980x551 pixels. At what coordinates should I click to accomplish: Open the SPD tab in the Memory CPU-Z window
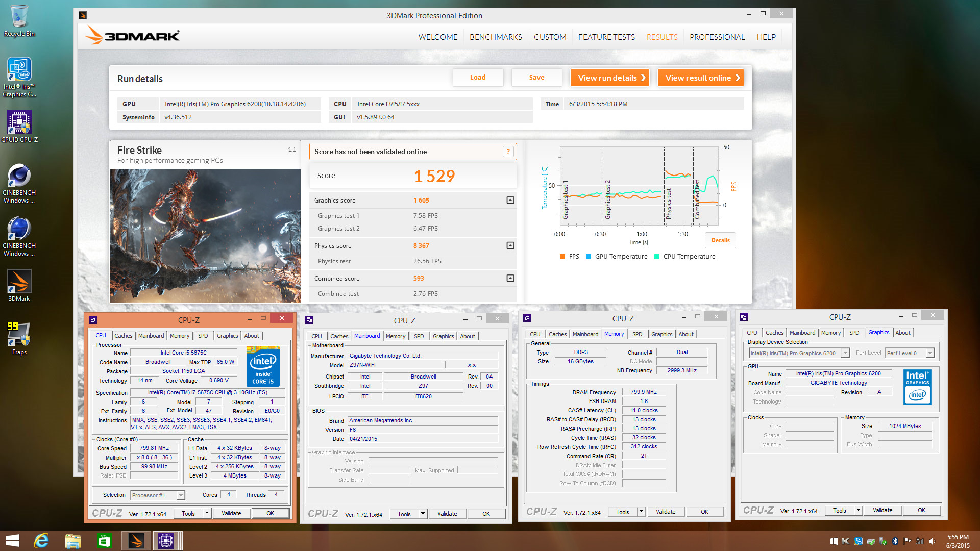point(637,334)
